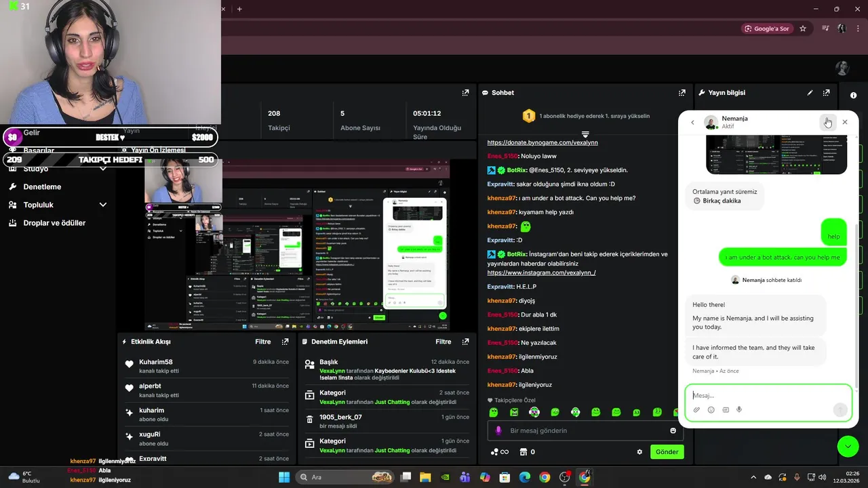Open chat settings gear icon

(x=639, y=452)
